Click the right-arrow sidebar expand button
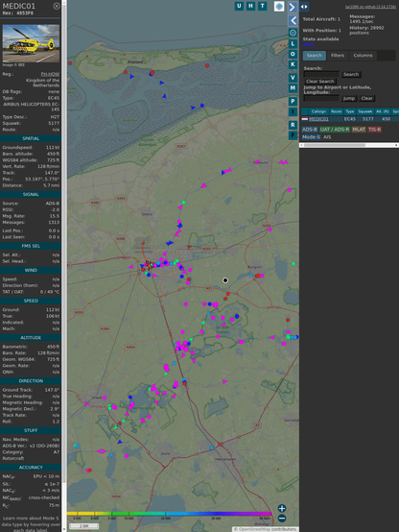 tap(293, 7)
